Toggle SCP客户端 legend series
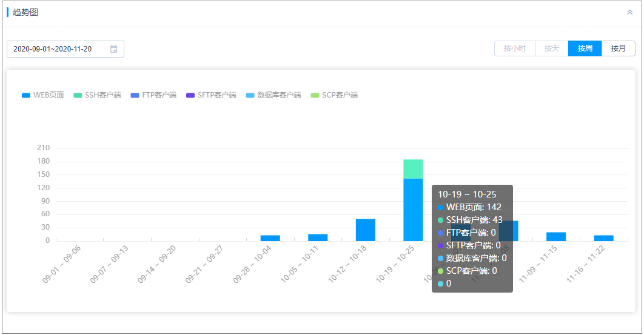This screenshot has height=335, width=644. coord(334,95)
